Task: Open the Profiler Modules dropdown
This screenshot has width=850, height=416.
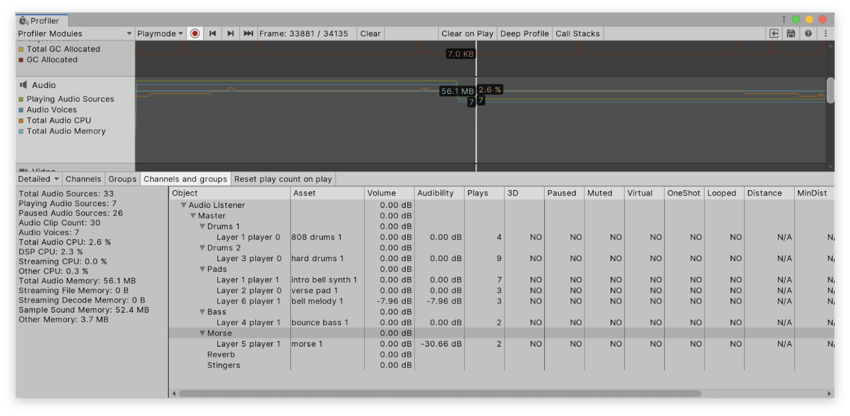Action: [75, 34]
